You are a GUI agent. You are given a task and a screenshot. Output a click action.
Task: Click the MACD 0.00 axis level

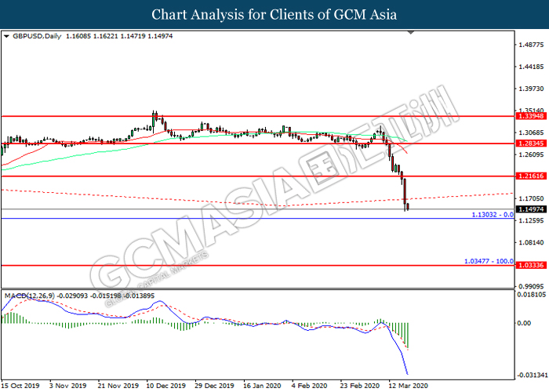(x=523, y=323)
